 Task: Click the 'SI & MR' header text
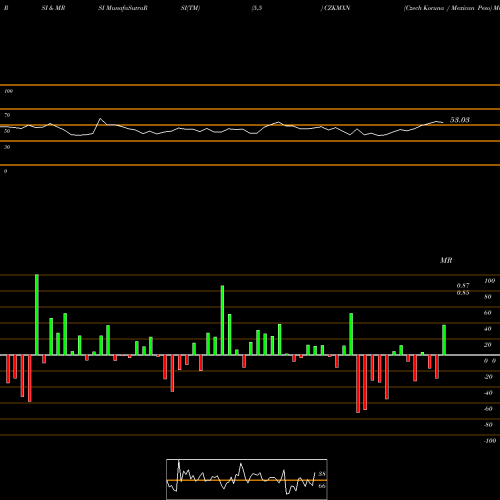click(x=53, y=8)
